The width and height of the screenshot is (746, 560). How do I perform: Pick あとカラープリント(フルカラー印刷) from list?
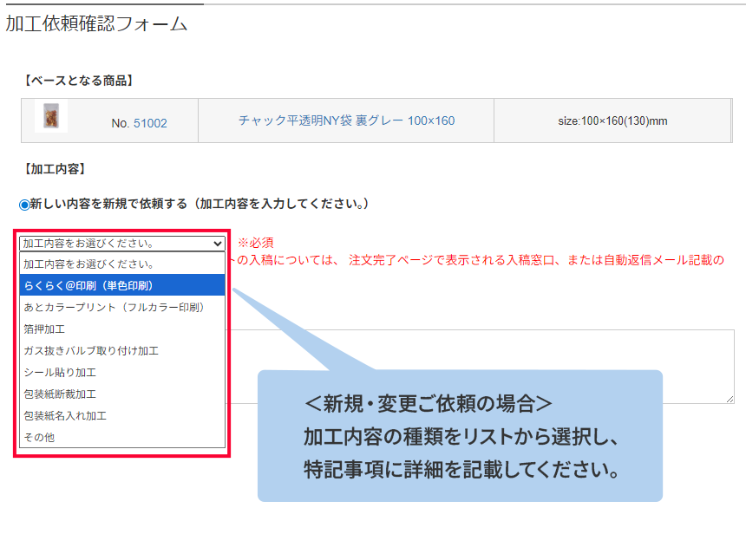(x=121, y=307)
